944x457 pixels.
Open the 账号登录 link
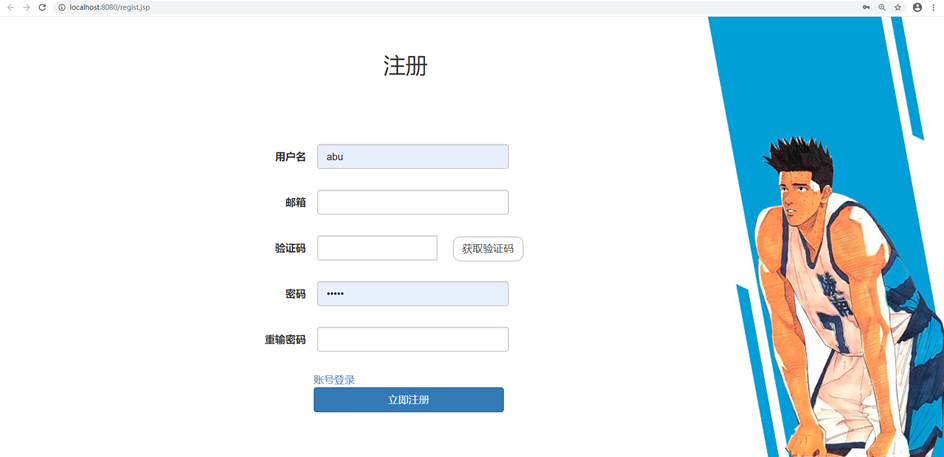coord(334,379)
